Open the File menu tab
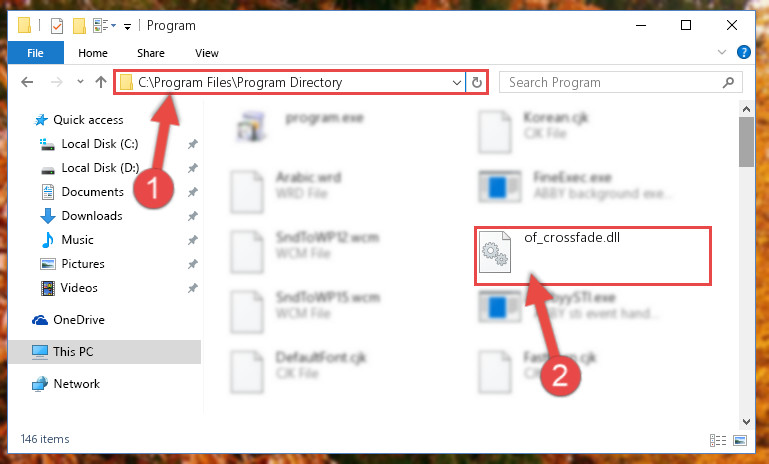The image size is (769, 464). (x=35, y=52)
